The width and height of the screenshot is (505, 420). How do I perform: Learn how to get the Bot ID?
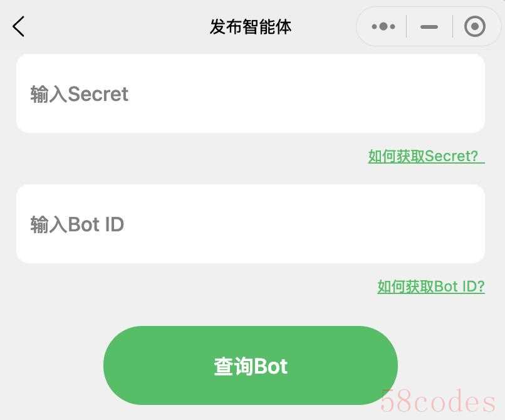[431, 286]
